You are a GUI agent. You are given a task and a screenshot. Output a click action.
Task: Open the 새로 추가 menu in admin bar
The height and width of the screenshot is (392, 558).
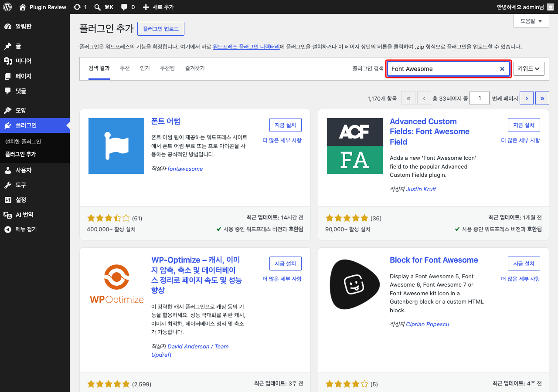pos(158,7)
